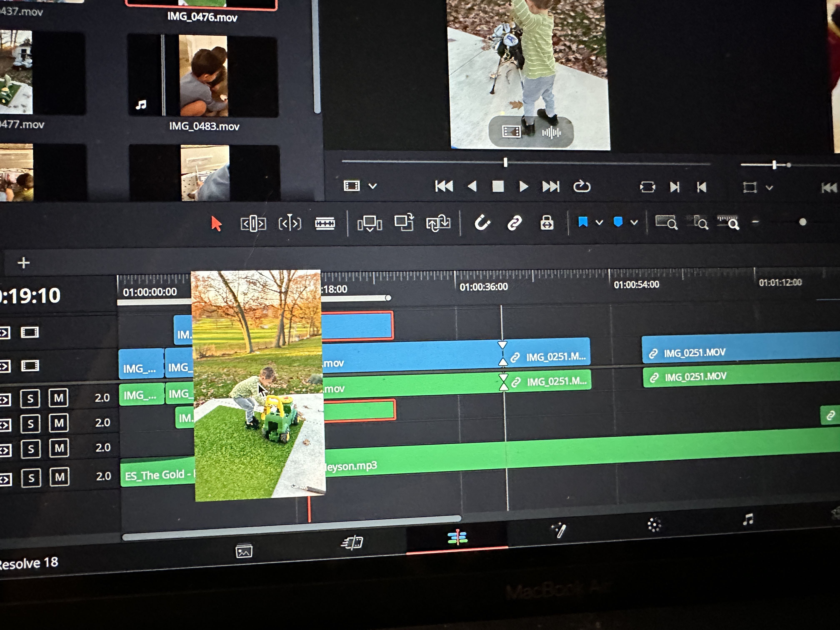
Task: Click the Match Frame icon
Action: pyautogui.click(x=647, y=187)
